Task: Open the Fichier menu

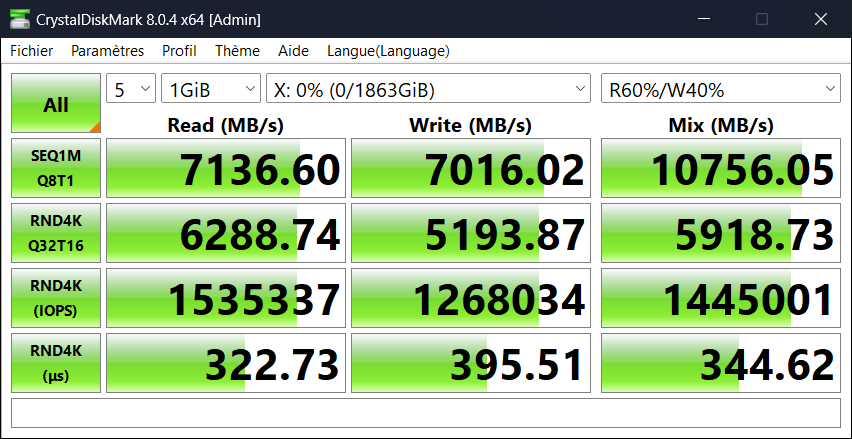Action: 32,51
